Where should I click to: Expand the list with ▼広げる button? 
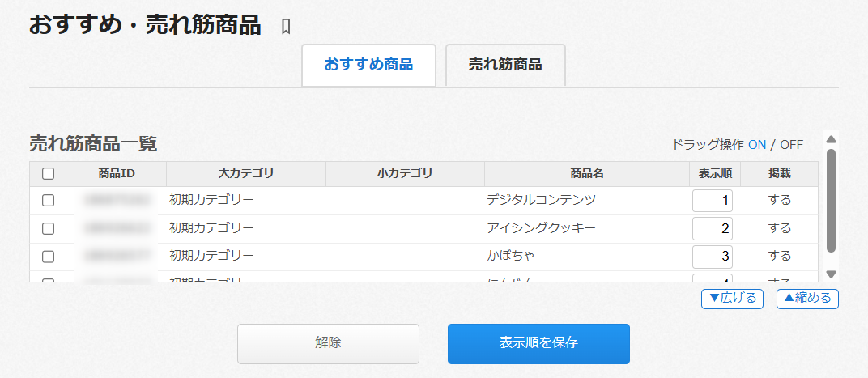click(x=732, y=298)
